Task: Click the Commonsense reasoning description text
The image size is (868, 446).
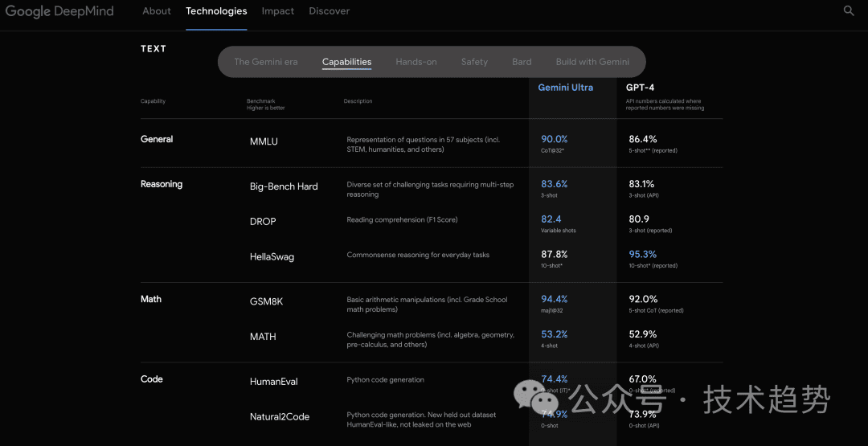Action: tap(418, 255)
